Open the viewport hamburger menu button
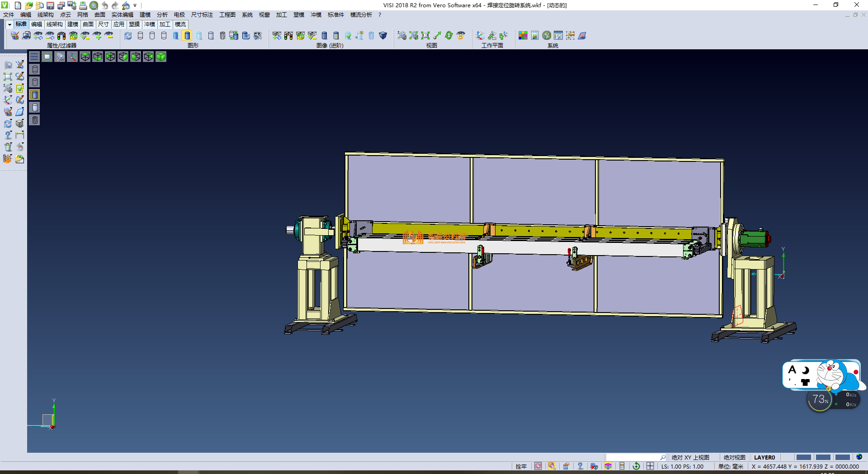Image resolution: width=868 pixels, height=474 pixels. point(34,57)
